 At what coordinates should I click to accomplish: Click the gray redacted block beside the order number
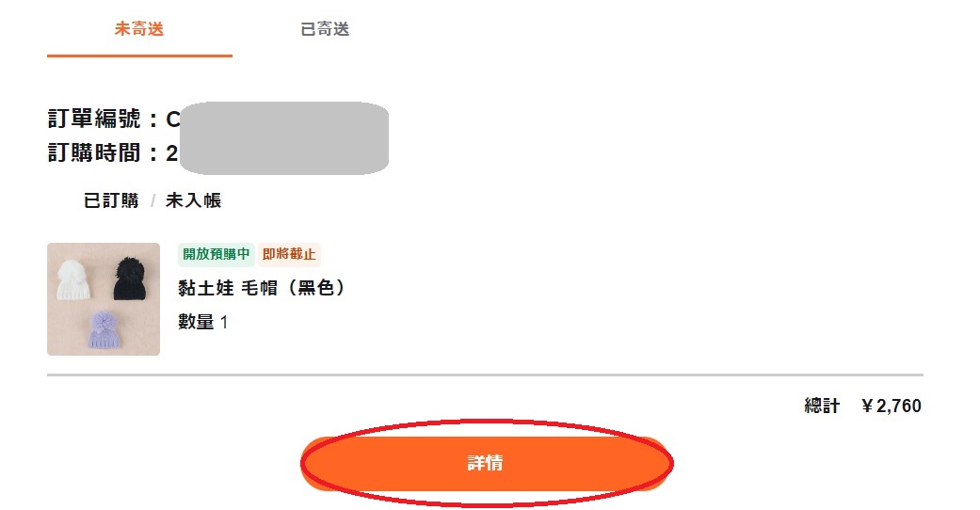coord(284,138)
